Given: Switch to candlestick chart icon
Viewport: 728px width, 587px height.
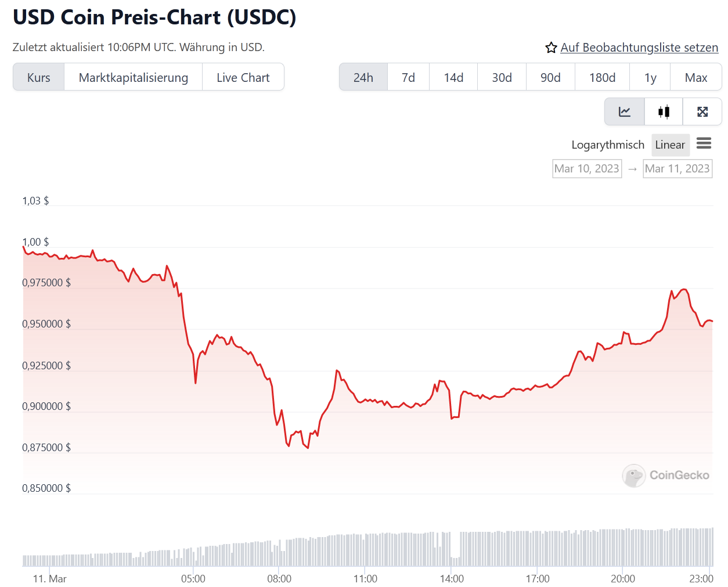Looking at the screenshot, I should 664,112.
